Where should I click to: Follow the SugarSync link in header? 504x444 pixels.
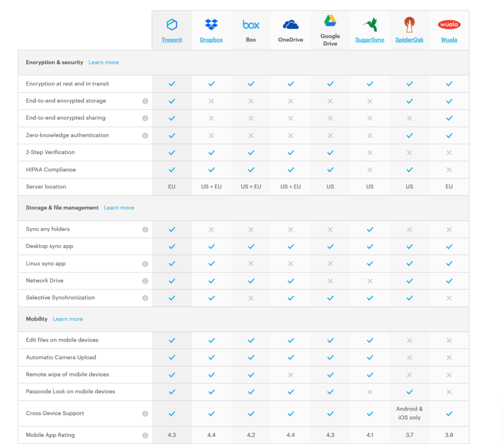[370, 40]
